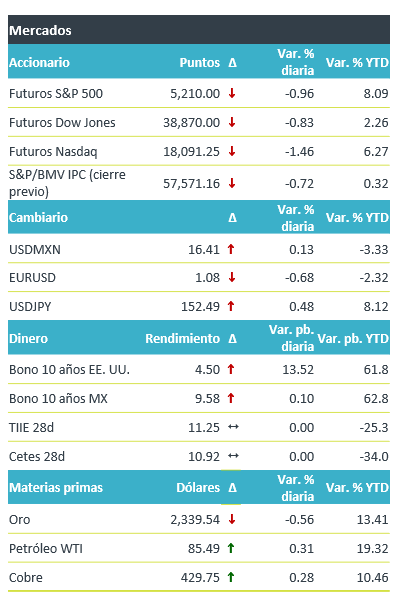Click the red down arrow for Futuros S&P 500
Viewport: 397px width, 595px height.
(x=232, y=93)
